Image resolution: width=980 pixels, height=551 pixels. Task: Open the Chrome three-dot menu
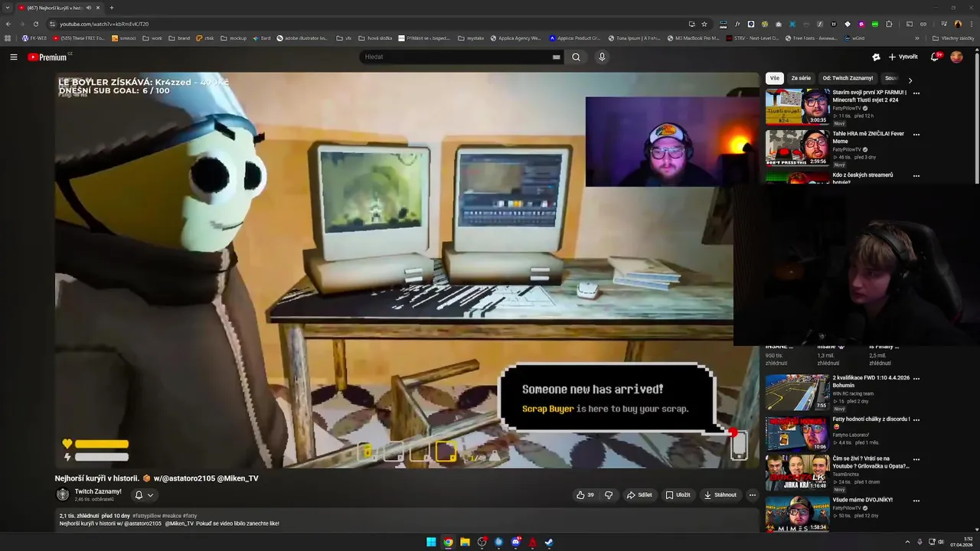[971, 24]
